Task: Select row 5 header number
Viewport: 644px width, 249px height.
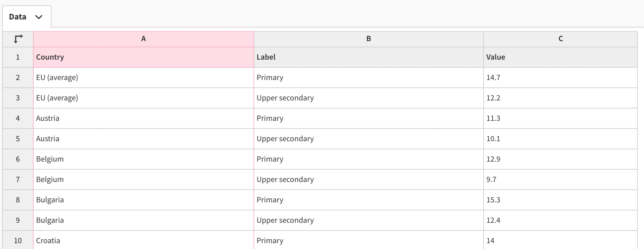Action: tap(18, 139)
